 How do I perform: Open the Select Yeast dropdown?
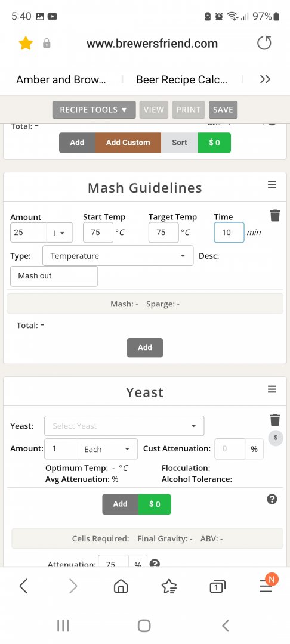click(124, 426)
